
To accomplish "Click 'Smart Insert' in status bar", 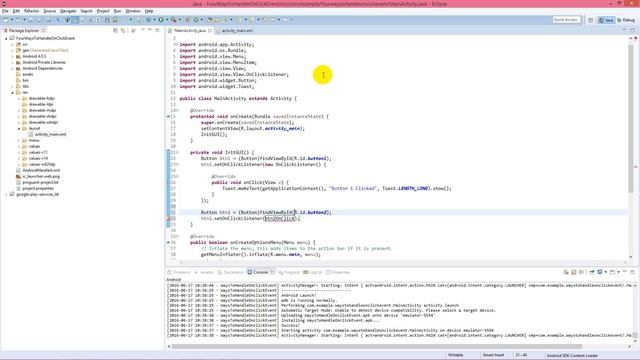I will (493, 355).
